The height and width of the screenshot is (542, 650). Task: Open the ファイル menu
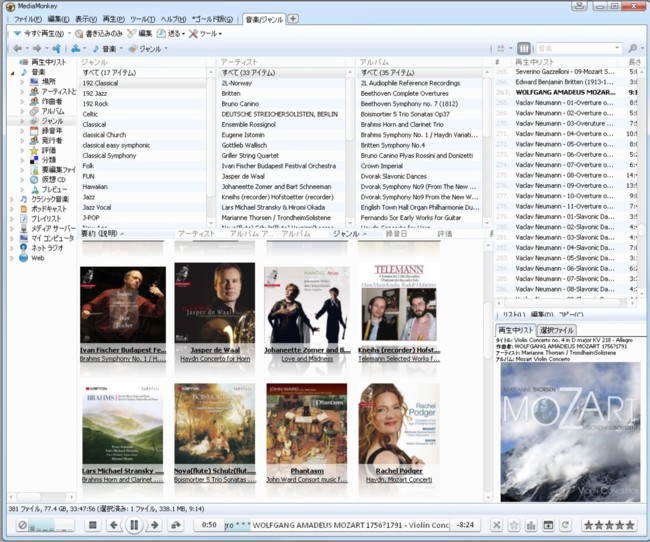(28, 19)
